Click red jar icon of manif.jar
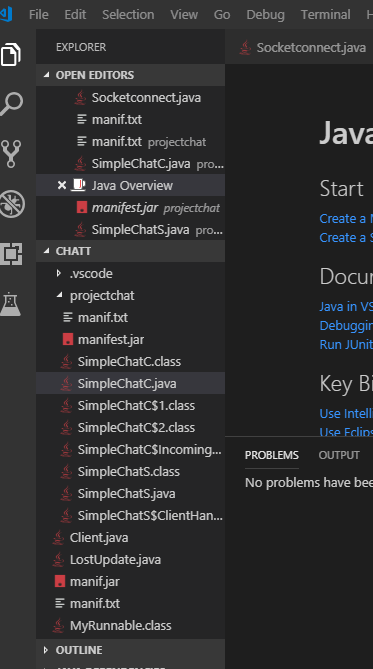Viewport: 373px width, 669px height. (x=60, y=581)
